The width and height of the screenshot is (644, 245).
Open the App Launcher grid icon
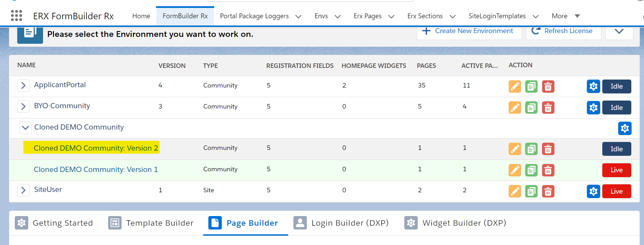point(17,16)
